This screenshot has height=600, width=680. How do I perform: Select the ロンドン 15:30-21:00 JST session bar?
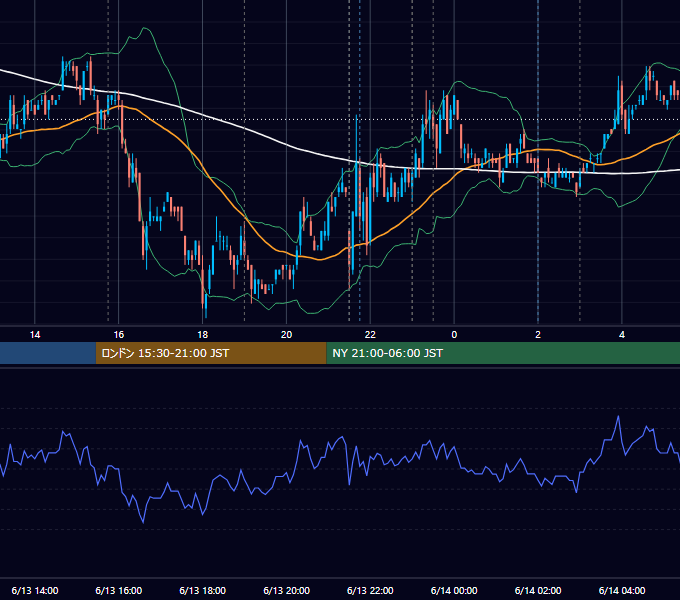point(211,353)
